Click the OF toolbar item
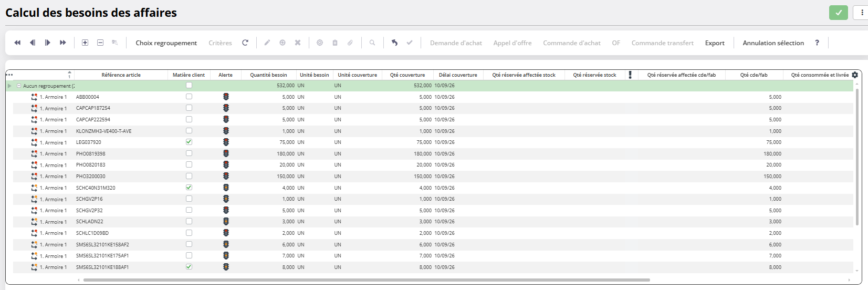 616,43
